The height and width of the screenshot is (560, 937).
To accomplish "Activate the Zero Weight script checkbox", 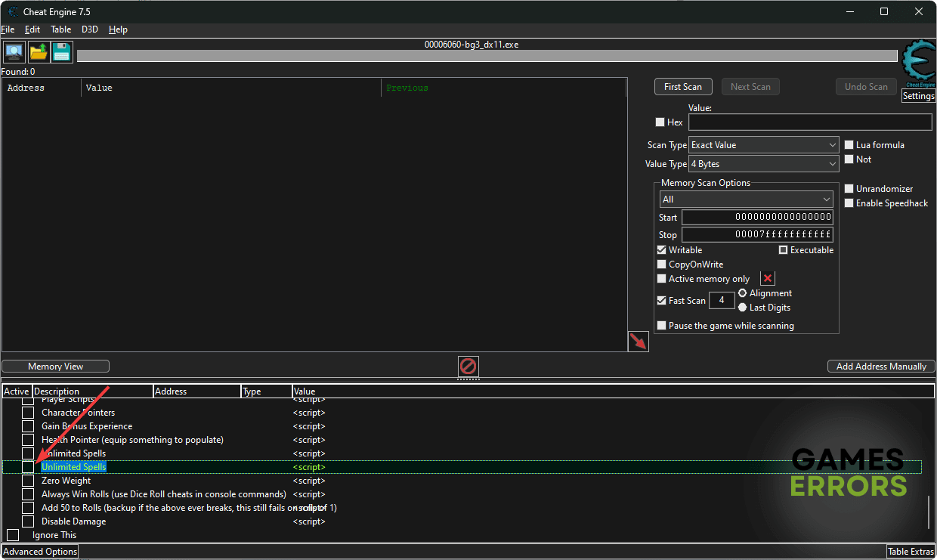I will click(x=28, y=481).
